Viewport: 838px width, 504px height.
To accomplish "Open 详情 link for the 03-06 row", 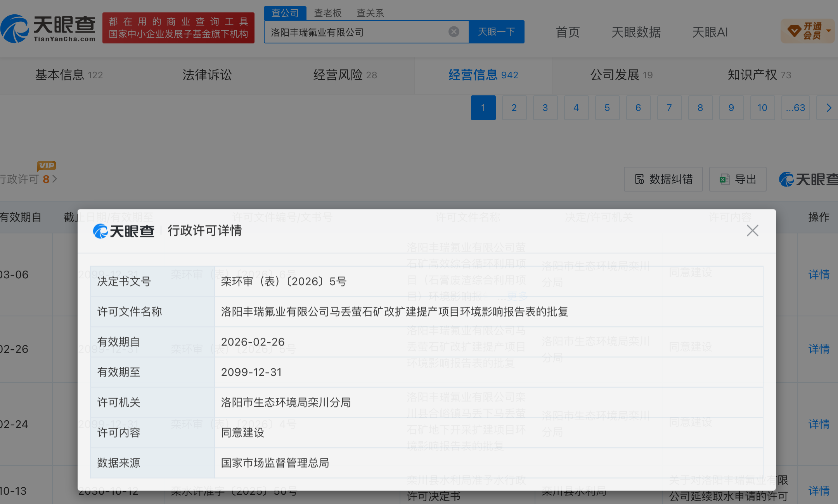I will [819, 274].
